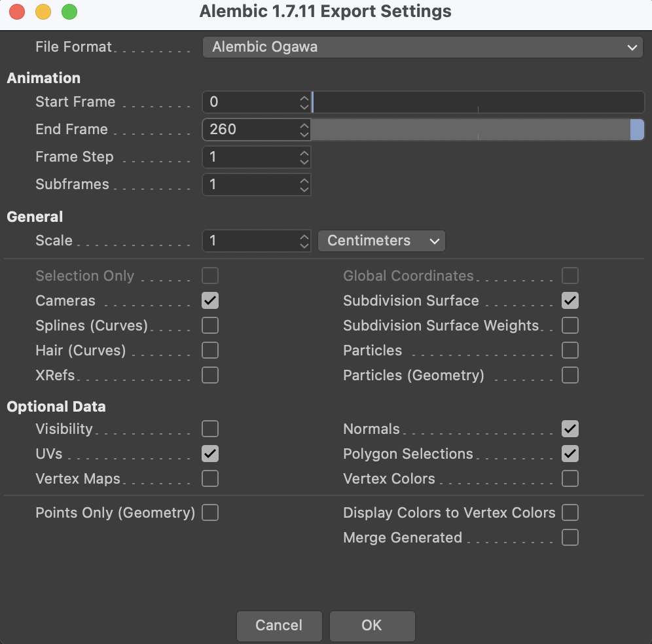Uncheck the Polygon Selections checkbox
652x644 pixels.
570,454
